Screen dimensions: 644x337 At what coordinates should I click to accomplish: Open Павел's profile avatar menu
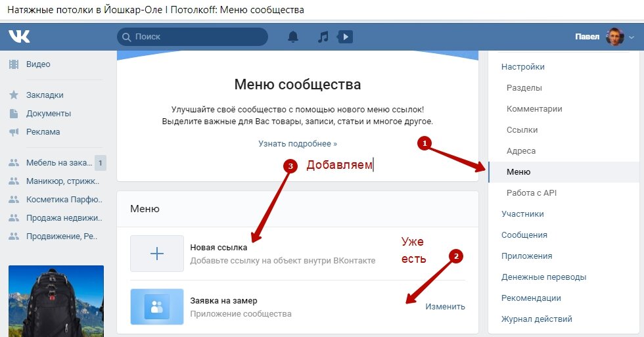pos(615,37)
